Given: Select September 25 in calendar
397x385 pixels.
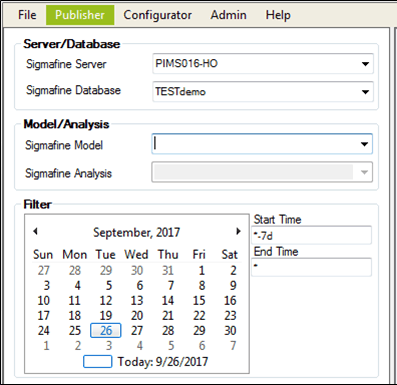Looking at the screenshot, I should coord(75,331).
